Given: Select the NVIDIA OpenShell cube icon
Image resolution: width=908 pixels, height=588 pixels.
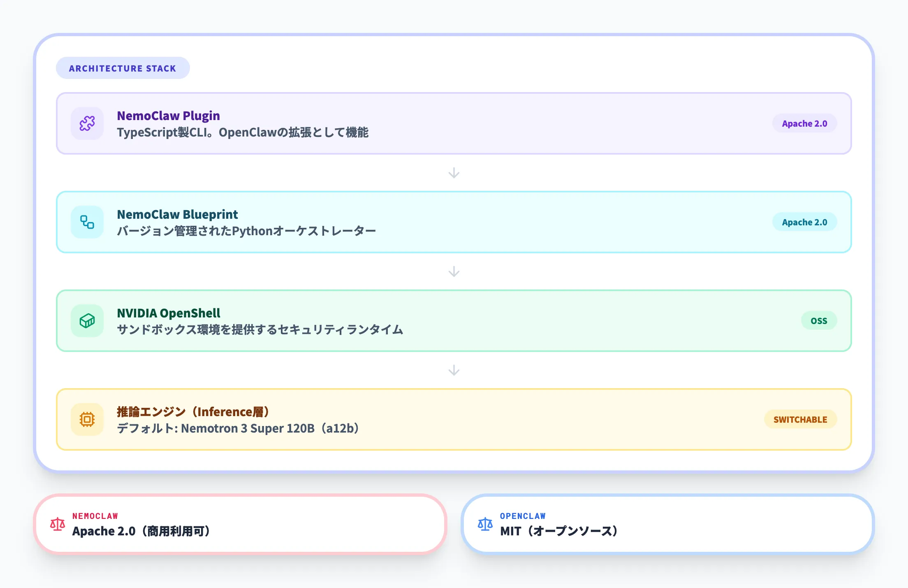Looking at the screenshot, I should pyautogui.click(x=87, y=321).
